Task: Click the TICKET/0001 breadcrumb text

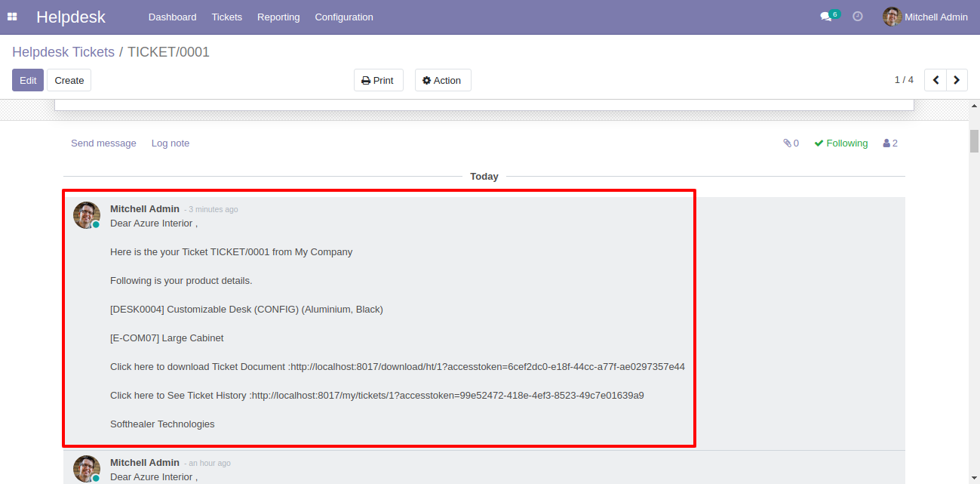Action: tap(168, 52)
